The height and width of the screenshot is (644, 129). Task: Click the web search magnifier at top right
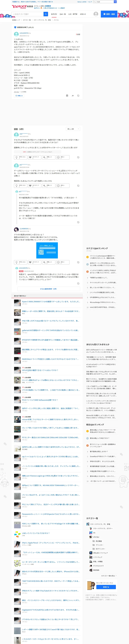click(115, 2)
